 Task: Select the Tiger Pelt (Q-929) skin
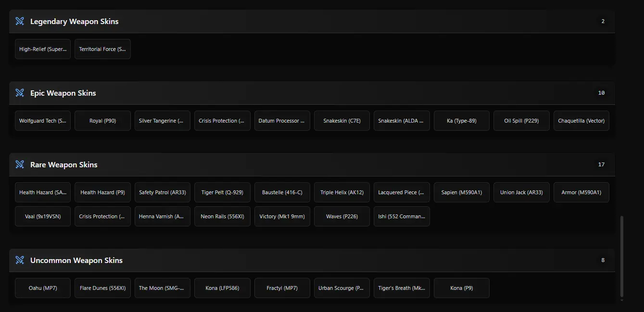coord(222,192)
